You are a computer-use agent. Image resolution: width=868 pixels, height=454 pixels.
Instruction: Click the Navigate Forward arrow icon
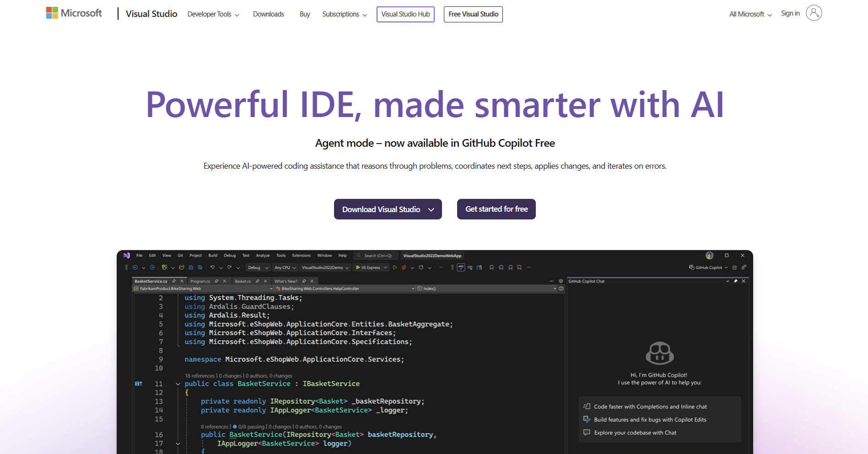click(x=152, y=267)
